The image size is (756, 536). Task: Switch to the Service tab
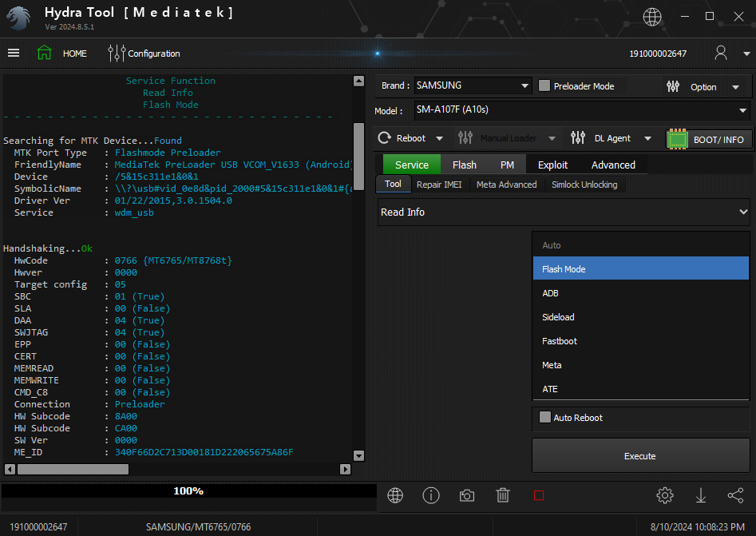[x=412, y=165]
